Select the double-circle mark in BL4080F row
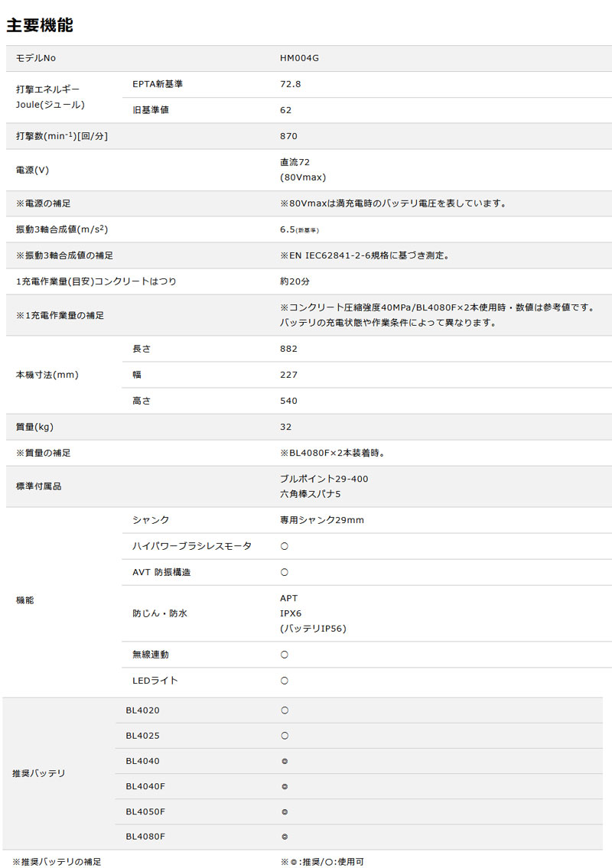This screenshot has width=612, height=868. tap(285, 837)
